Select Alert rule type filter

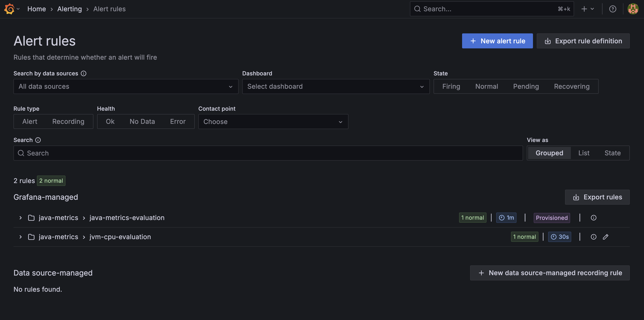point(30,122)
